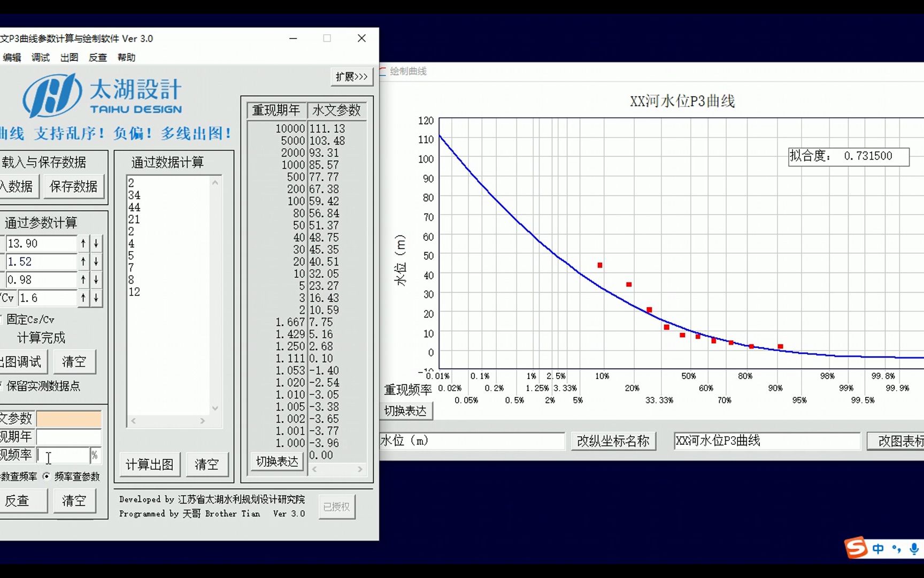This screenshot has height=578, width=924.
Task: Expand the panel with 扩展>>> button
Action: 351,77
